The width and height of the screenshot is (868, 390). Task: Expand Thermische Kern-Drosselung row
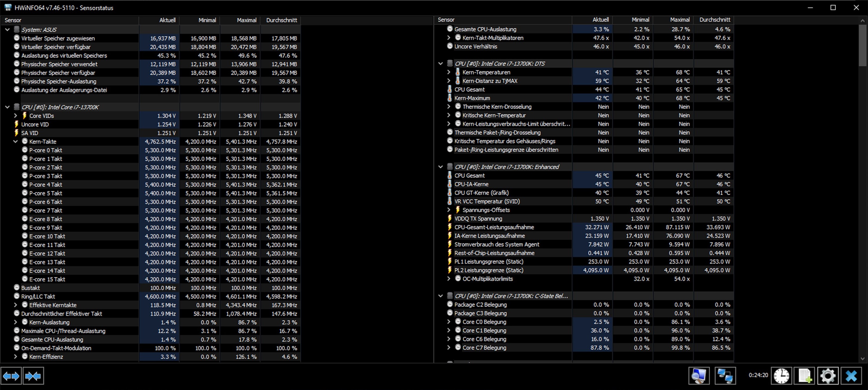pos(449,106)
